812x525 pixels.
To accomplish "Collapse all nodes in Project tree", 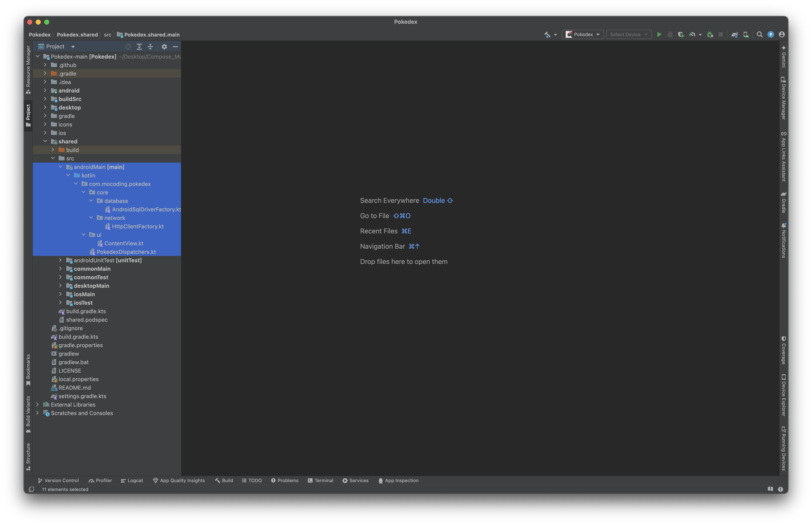I will [150, 47].
